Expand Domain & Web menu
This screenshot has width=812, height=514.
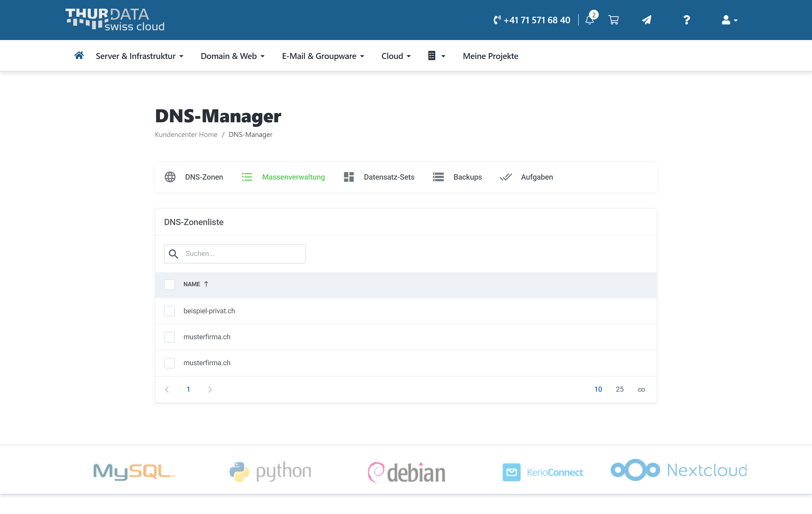(233, 56)
